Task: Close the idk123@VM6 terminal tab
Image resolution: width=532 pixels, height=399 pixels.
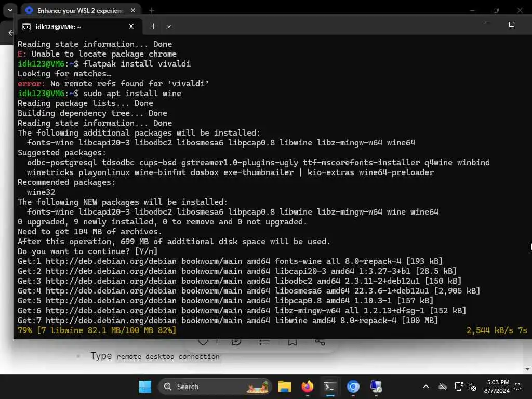Action: tap(131, 26)
